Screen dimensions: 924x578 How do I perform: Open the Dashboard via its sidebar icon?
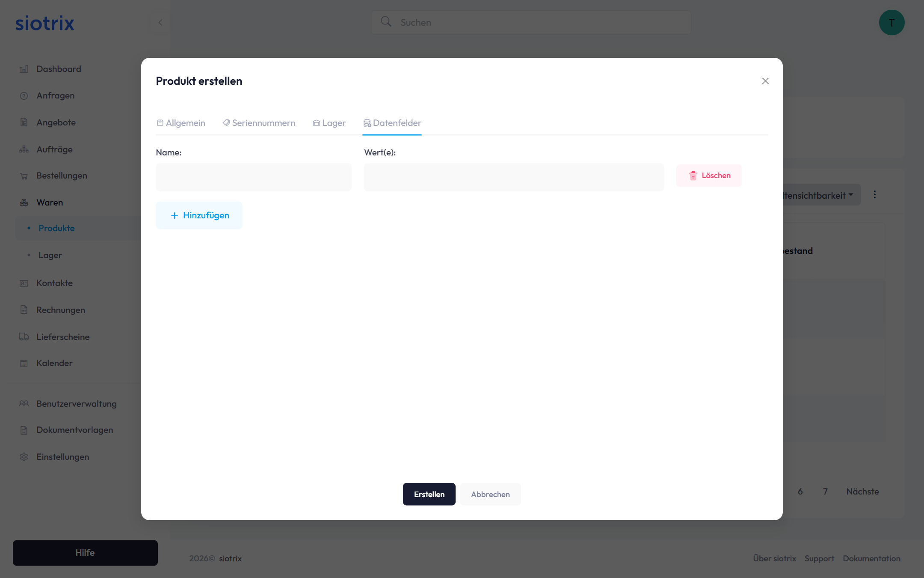[x=24, y=69]
